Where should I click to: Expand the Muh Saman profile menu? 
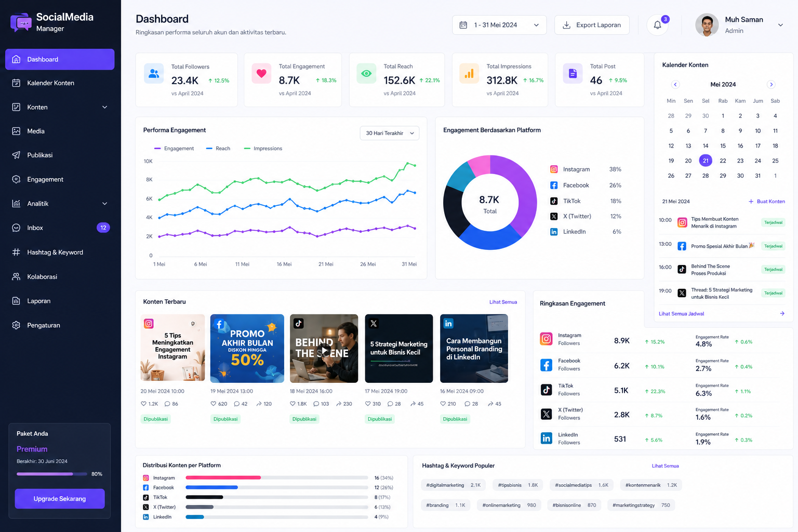point(780,25)
